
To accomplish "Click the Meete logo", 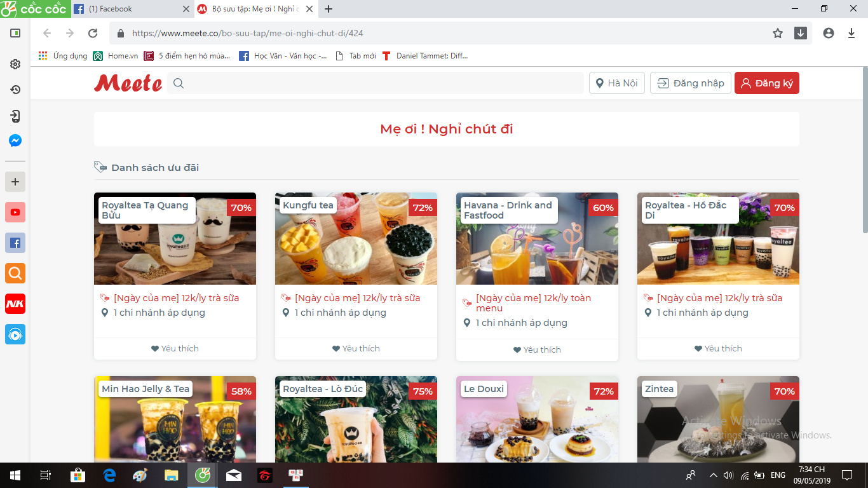I will click(128, 83).
